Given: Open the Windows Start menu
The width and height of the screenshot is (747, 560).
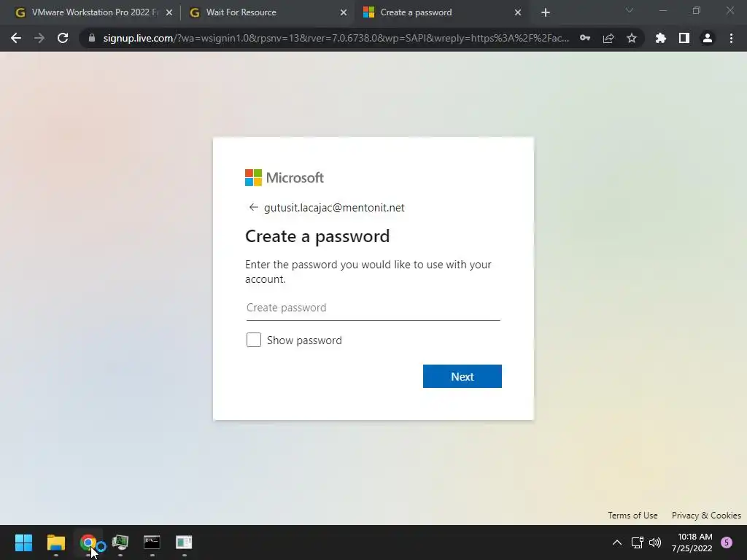Looking at the screenshot, I should [x=23, y=542].
